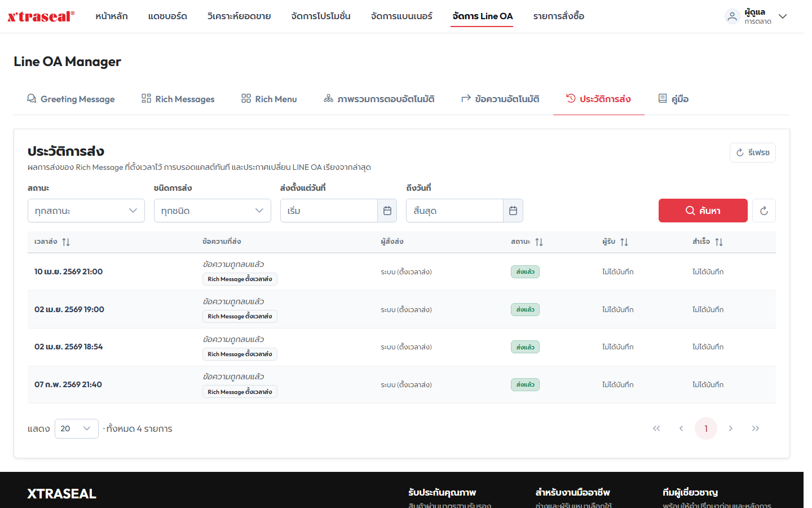
Task: Click the ส่งแล้ว badge in 07 ก.พ. row
Action: (525, 384)
